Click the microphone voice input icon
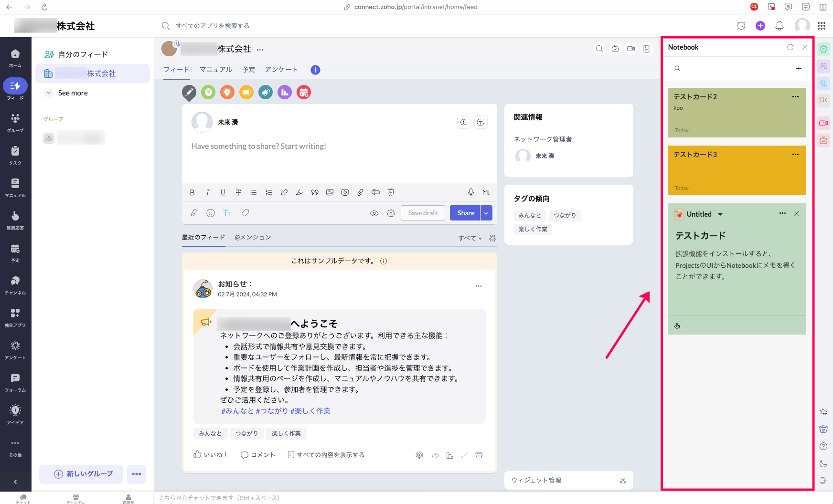This screenshot has height=504, width=833. point(470,192)
